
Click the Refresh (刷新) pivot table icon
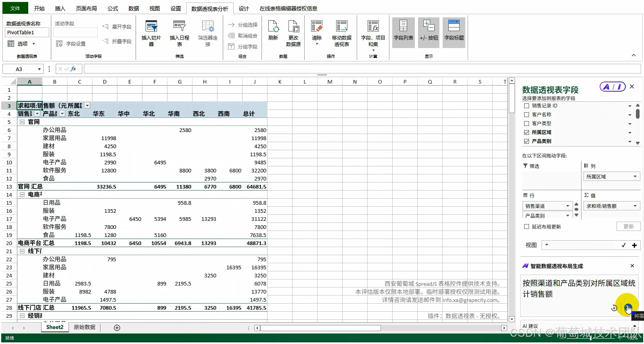(x=273, y=27)
